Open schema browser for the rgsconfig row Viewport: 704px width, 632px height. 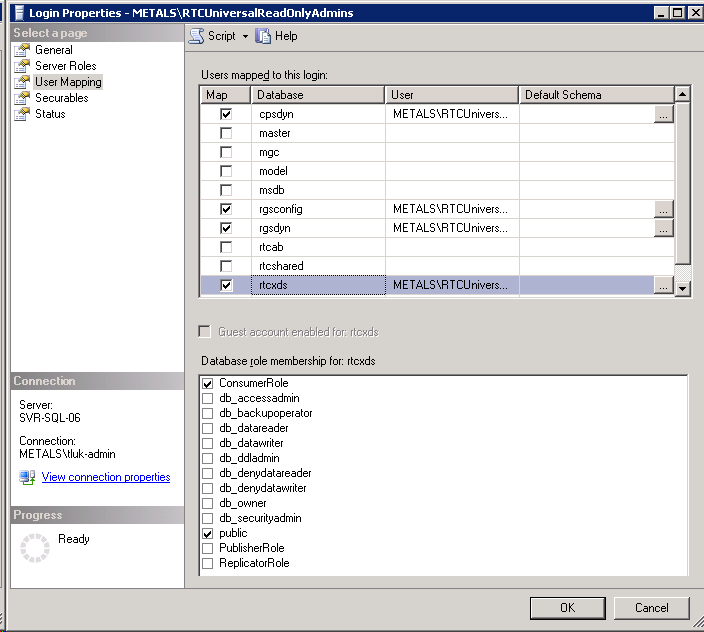point(663,209)
